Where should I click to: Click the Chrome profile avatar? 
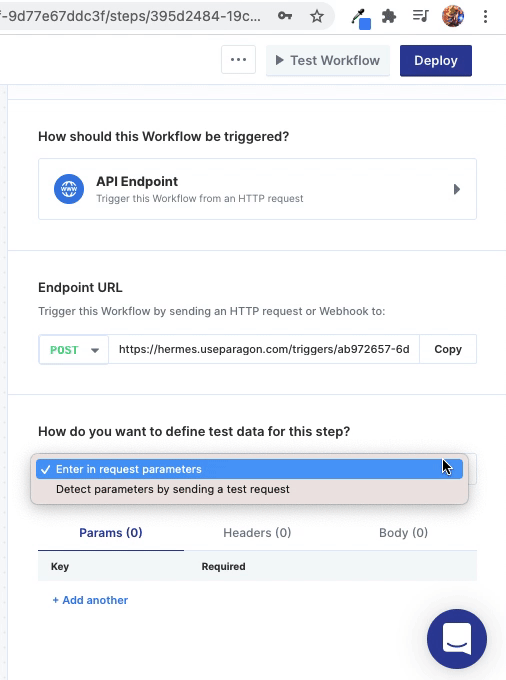(x=453, y=16)
